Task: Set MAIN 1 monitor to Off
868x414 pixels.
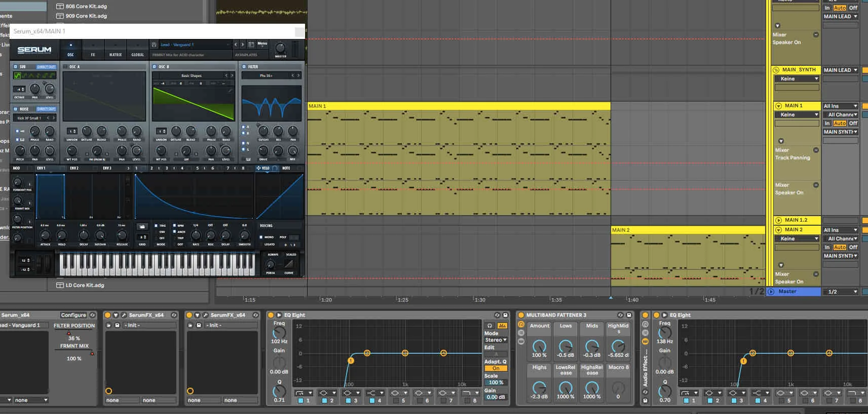Action: 853,123
